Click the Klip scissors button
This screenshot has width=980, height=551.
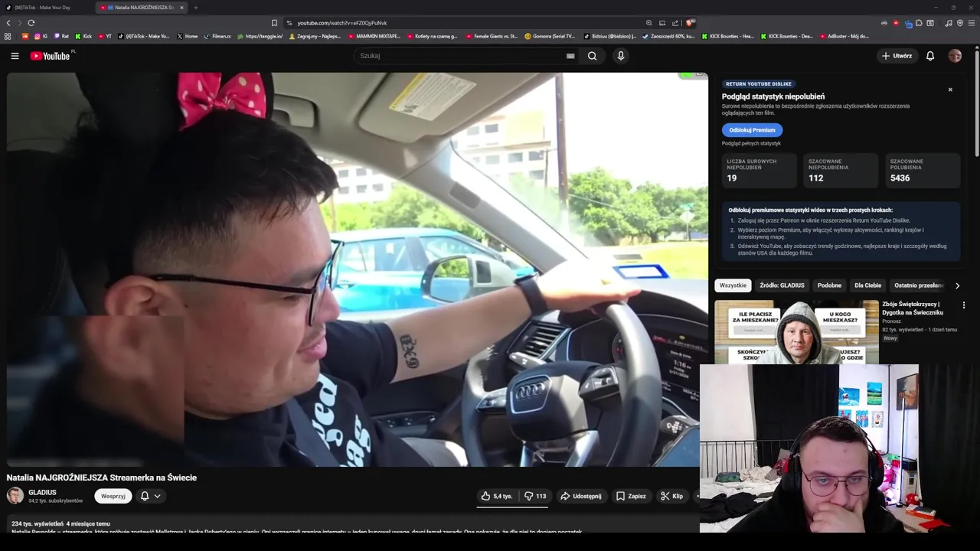coord(672,496)
